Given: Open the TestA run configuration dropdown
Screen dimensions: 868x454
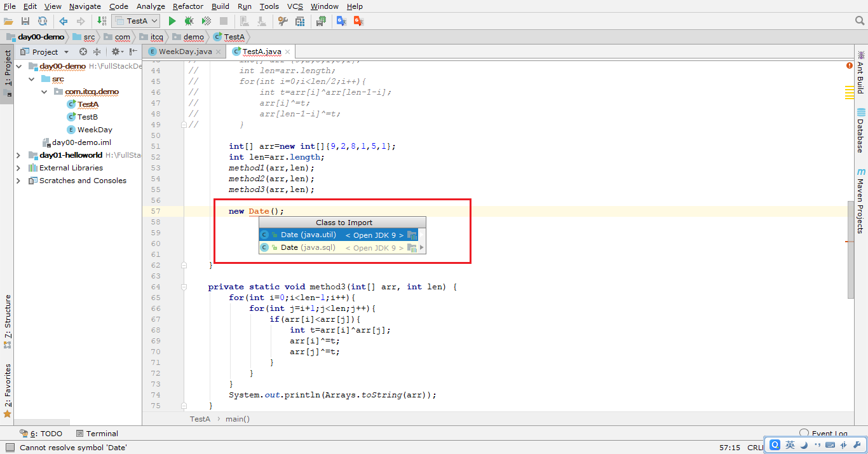Looking at the screenshot, I should click(x=136, y=21).
